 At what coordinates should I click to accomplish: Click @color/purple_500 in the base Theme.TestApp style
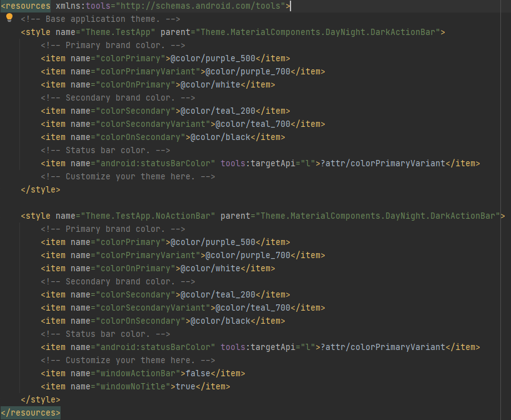[x=213, y=59]
